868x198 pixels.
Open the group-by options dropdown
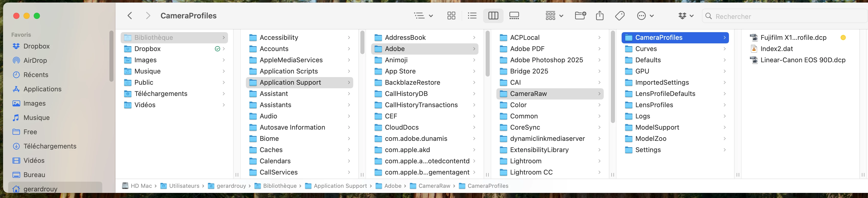tap(554, 16)
